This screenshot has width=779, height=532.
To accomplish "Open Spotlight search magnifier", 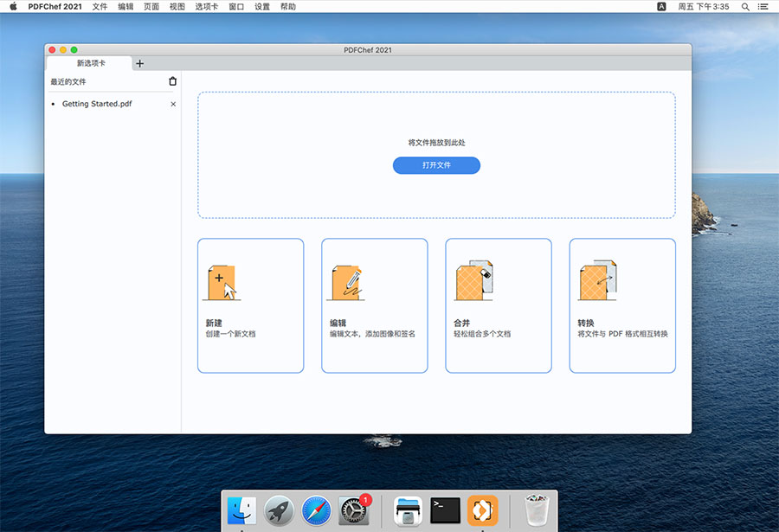I will click(745, 6).
